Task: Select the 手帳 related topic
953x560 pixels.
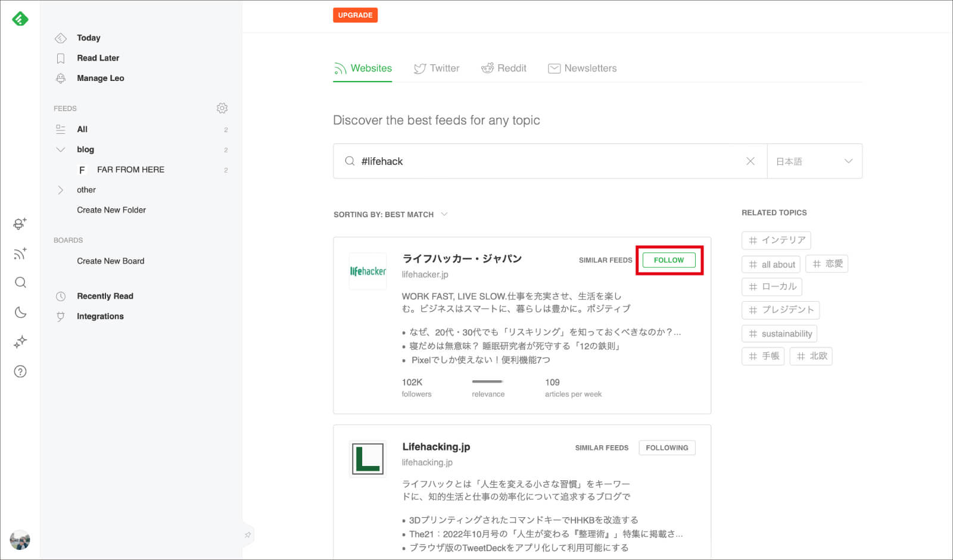Action: (763, 356)
